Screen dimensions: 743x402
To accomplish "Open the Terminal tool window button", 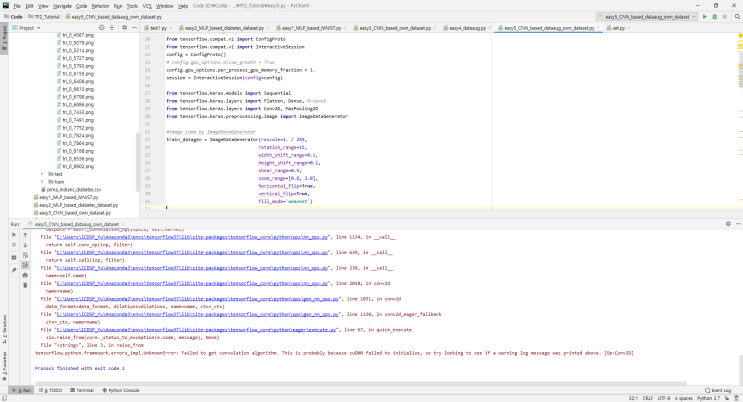I will point(84,389).
